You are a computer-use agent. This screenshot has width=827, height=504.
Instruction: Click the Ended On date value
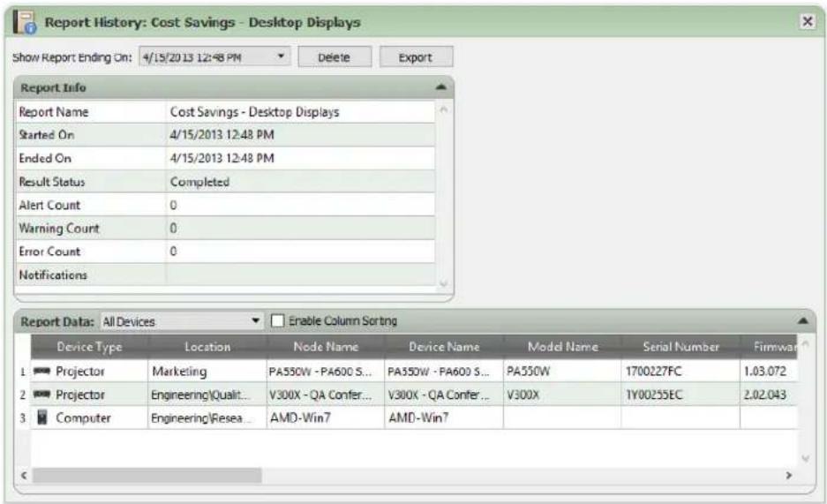[222, 158]
